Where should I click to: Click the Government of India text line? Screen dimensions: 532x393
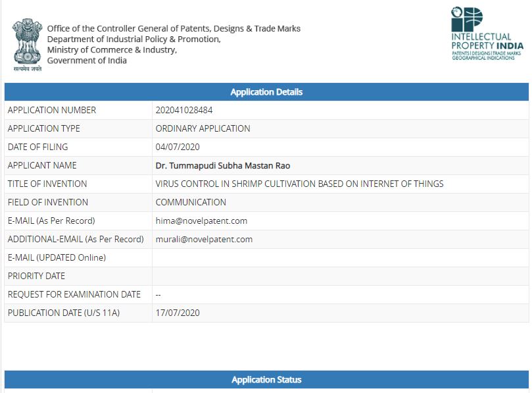tap(87, 61)
